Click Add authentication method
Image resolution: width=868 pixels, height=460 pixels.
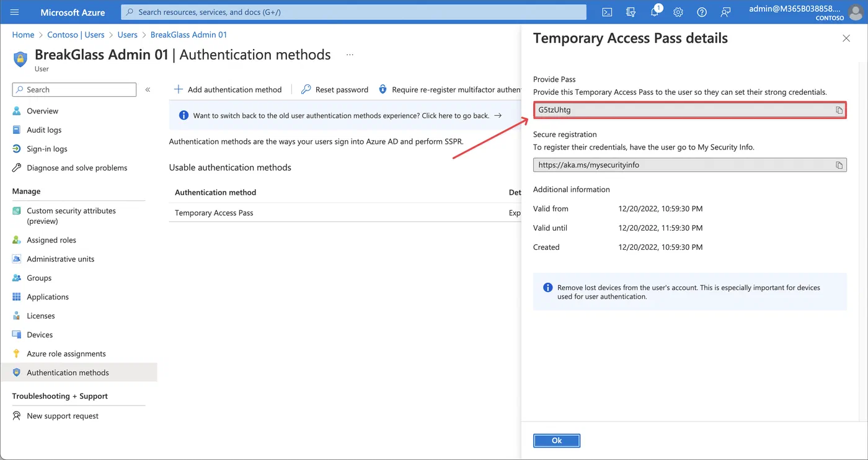[x=228, y=89]
